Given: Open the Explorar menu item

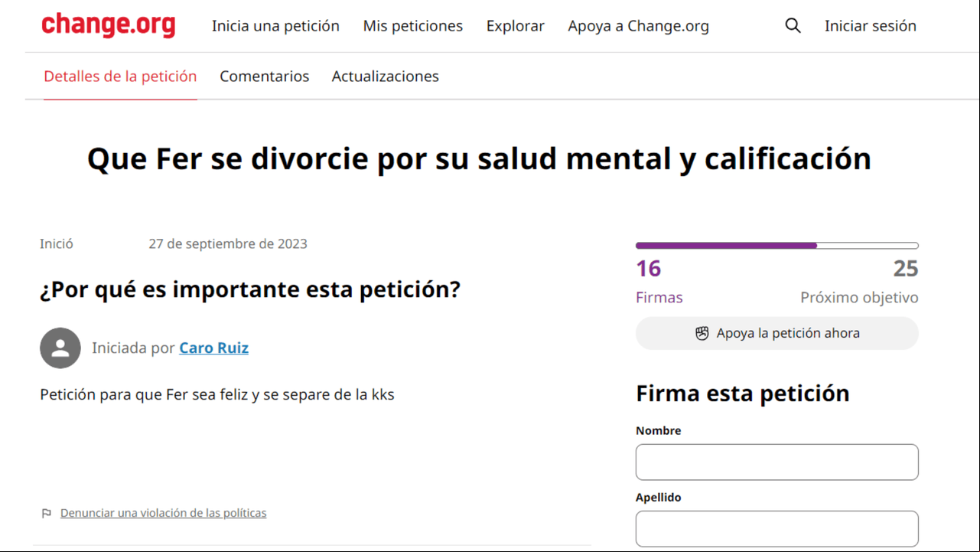Looking at the screenshot, I should pyautogui.click(x=516, y=26).
